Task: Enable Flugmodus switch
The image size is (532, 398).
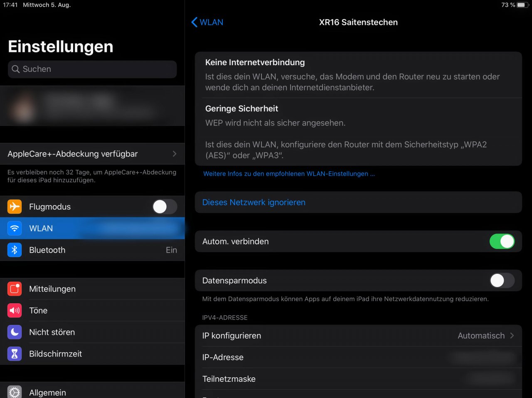Action: 165,206
